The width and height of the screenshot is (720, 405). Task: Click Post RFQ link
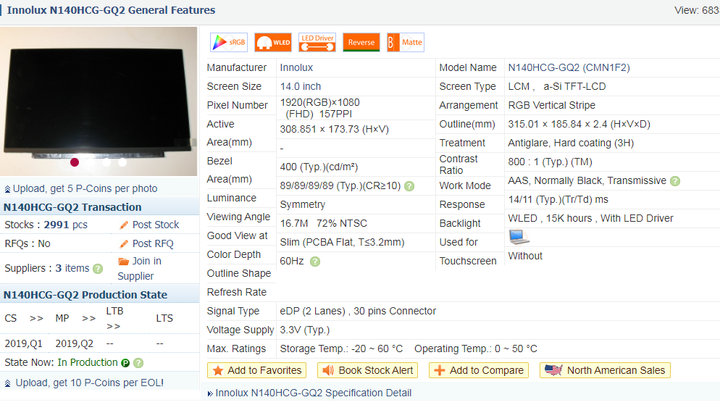click(x=153, y=244)
